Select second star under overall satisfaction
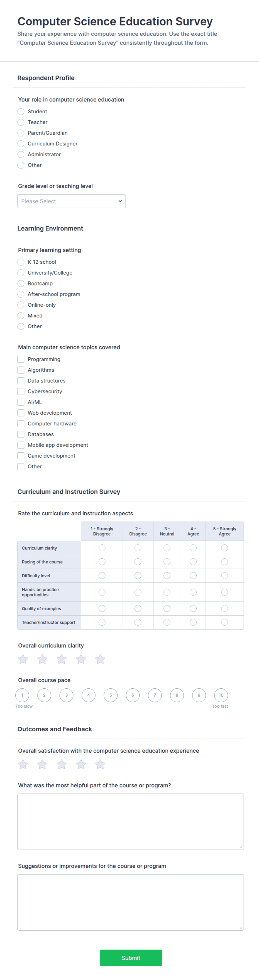 pos(42,764)
